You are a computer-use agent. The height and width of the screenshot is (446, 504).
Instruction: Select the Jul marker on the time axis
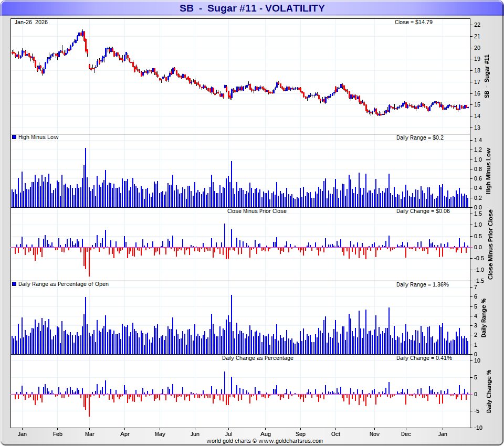coord(228,434)
